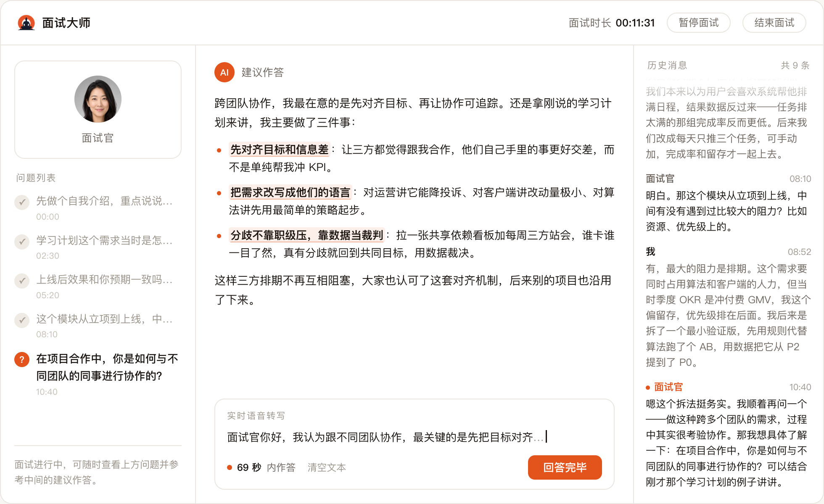Click the red recording dot beside 69 秒
824x504 pixels.
(230, 467)
